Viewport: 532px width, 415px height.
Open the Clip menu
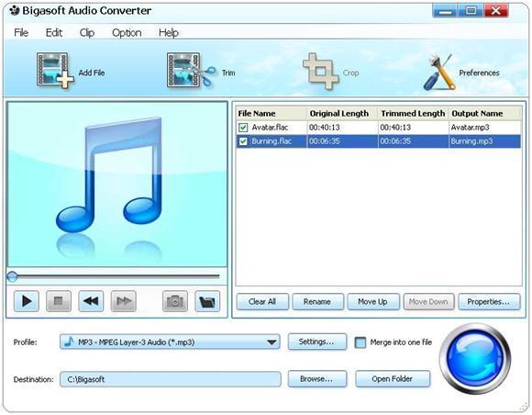click(87, 33)
